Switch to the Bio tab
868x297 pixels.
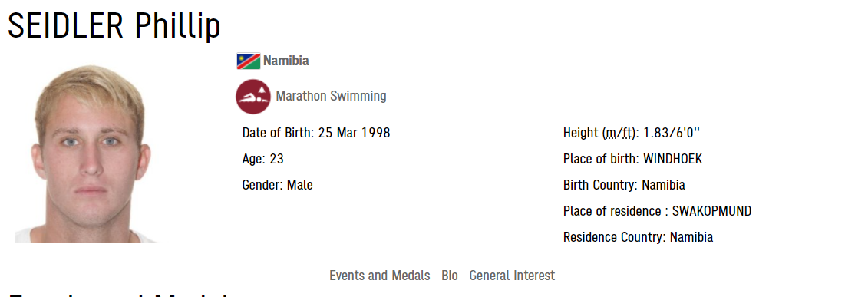point(450,276)
